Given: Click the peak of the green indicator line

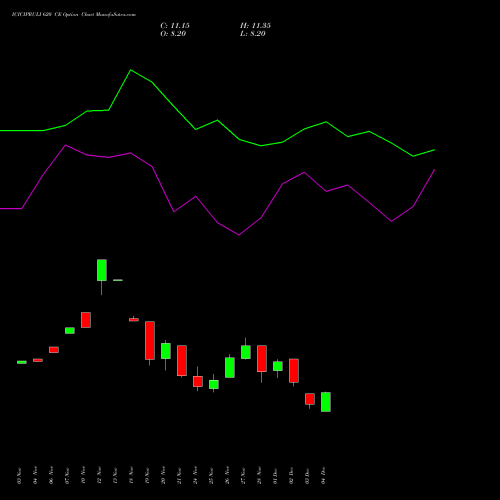Looking at the screenshot, I should [x=131, y=70].
